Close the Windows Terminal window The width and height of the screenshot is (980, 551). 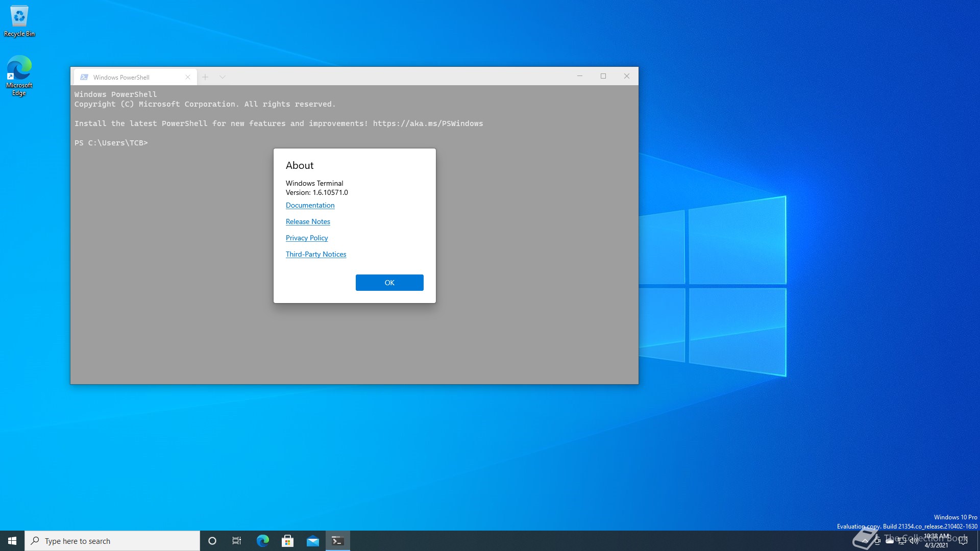627,76
